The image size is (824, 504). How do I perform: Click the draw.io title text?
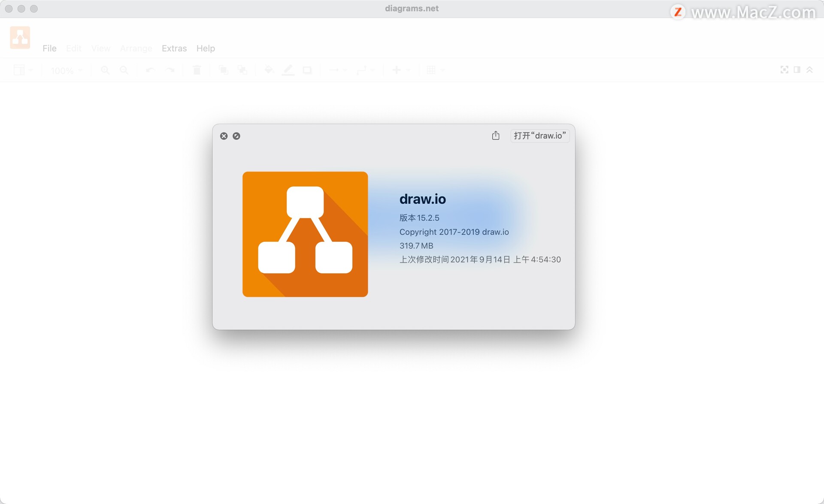423,199
